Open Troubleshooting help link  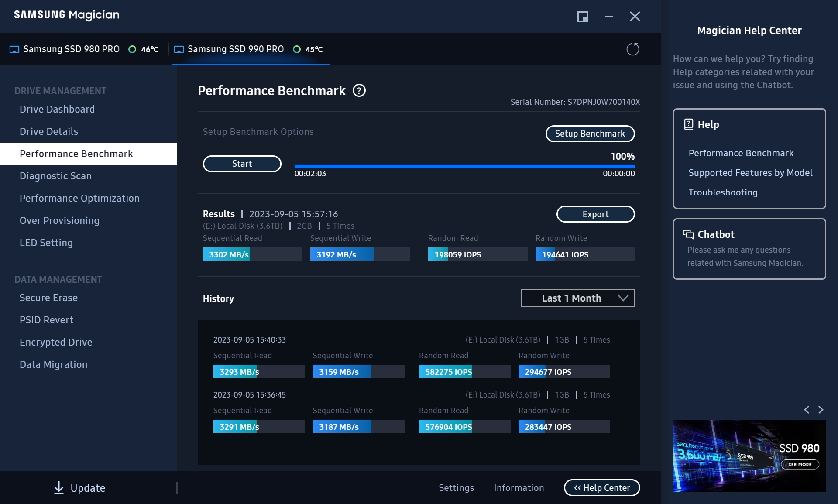[x=723, y=192]
